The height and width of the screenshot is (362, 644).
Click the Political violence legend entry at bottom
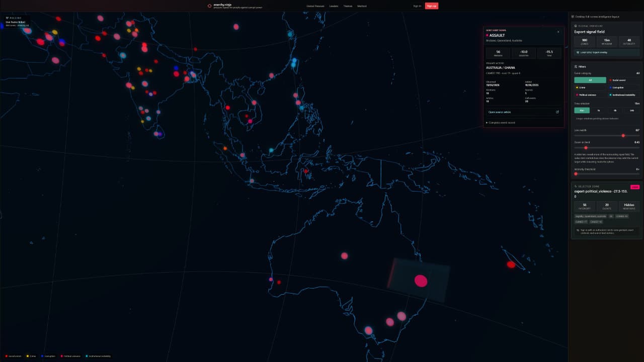pyautogui.click(x=71, y=356)
